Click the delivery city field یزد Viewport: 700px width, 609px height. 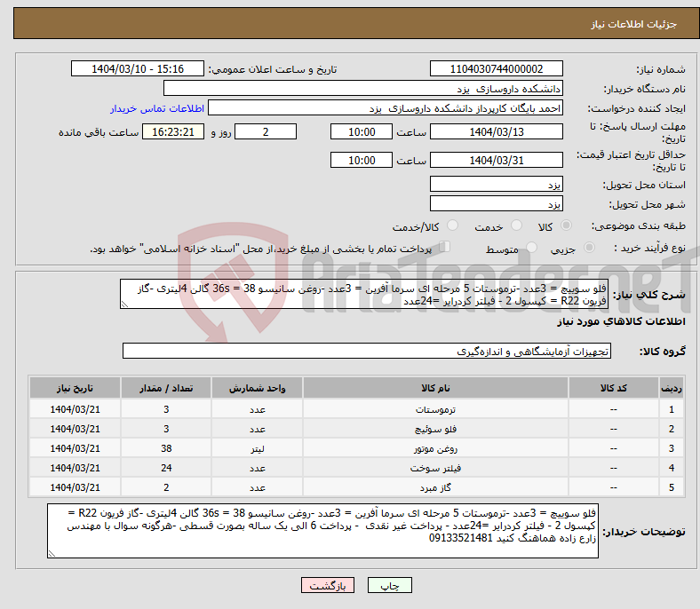pyautogui.click(x=496, y=203)
